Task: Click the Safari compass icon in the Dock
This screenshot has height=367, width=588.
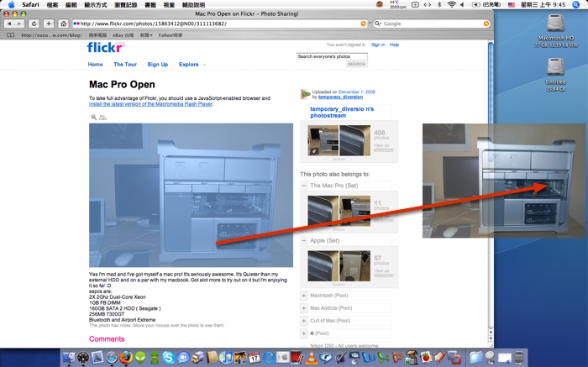Action: [112, 357]
